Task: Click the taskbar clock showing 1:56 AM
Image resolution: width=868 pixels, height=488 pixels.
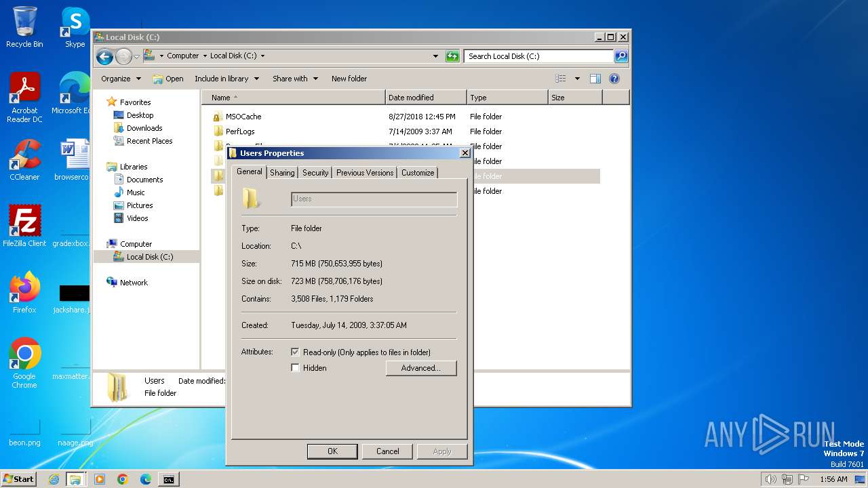Action: 833,479
